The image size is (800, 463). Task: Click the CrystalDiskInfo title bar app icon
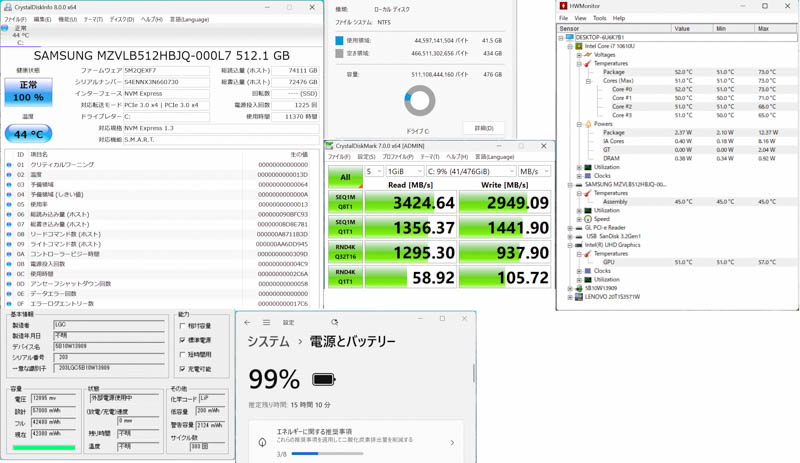[8, 7]
